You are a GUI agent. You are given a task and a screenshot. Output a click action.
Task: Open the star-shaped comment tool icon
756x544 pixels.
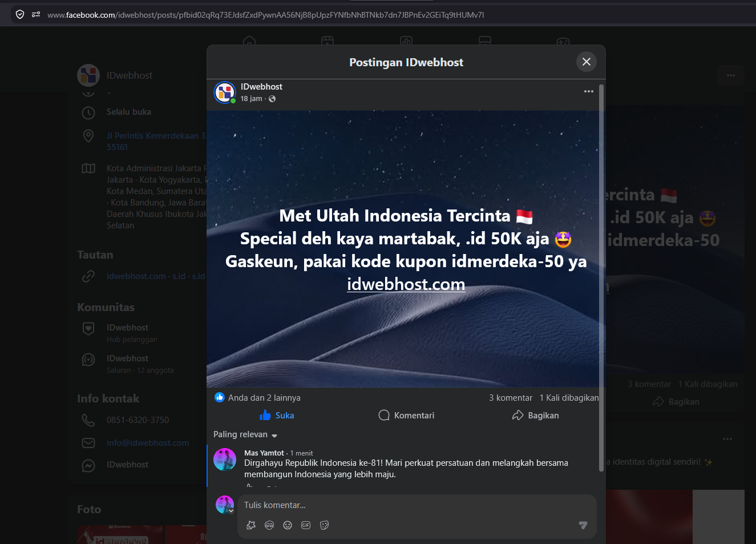pyautogui.click(x=251, y=525)
